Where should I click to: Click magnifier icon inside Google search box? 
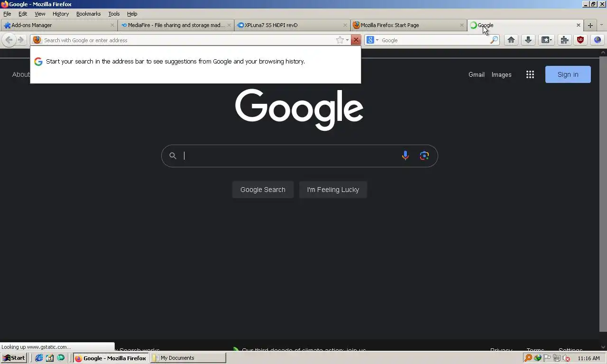pyautogui.click(x=173, y=155)
